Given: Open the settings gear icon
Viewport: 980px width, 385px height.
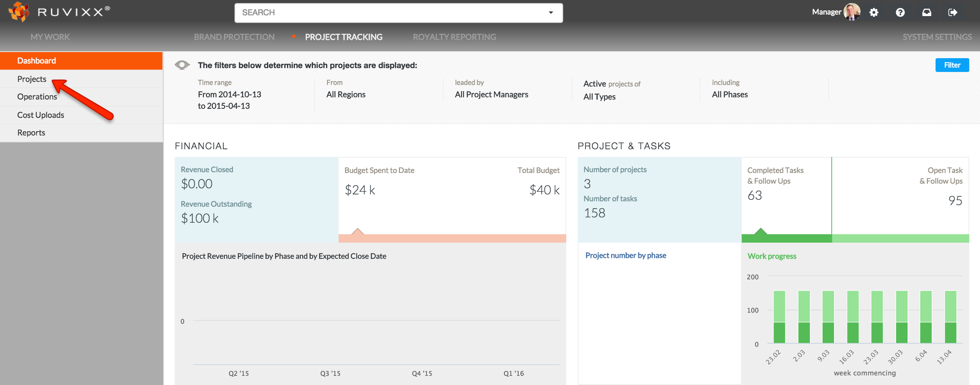Looking at the screenshot, I should click(873, 13).
